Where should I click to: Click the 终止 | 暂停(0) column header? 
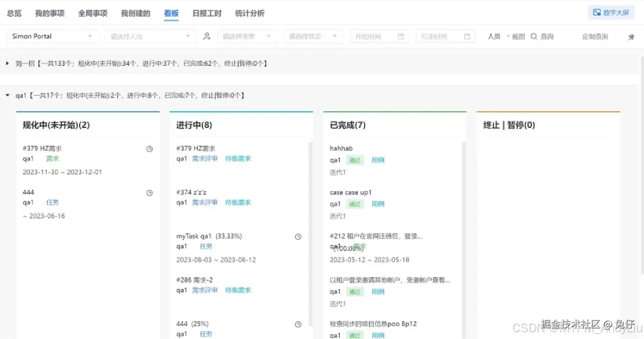coord(509,125)
